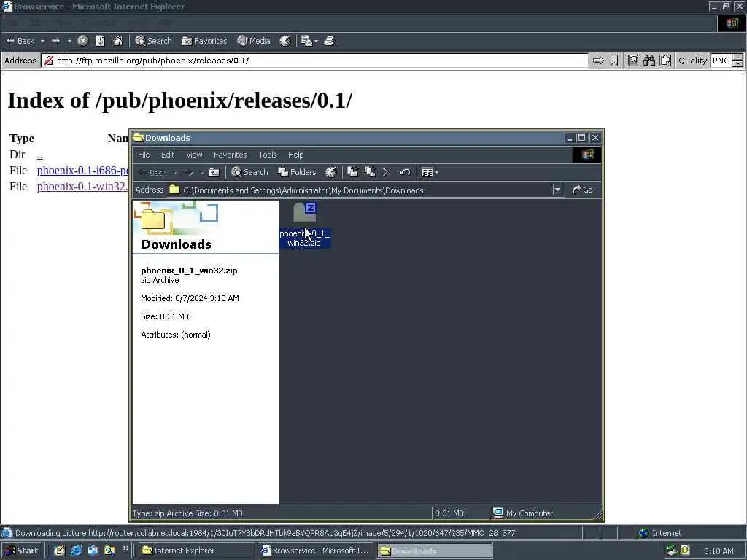The width and height of the screenshot is (747, 560).
Task: Click the bookmark ribbon icon beside the address bar
Action: 614,61
